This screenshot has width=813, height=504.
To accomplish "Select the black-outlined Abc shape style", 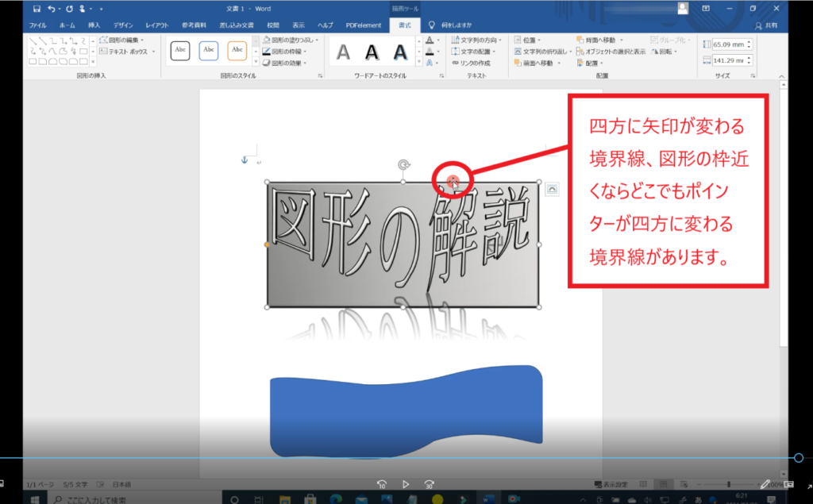I will tap(180, 50).
